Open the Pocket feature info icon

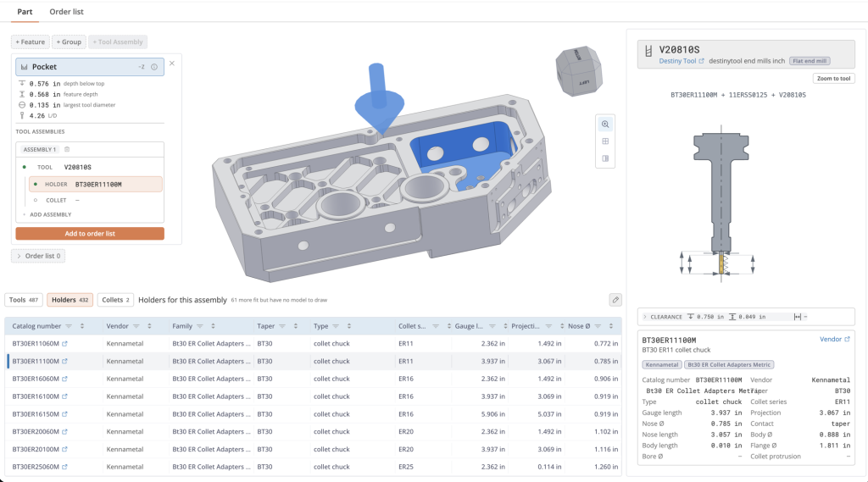pos(154,67)
